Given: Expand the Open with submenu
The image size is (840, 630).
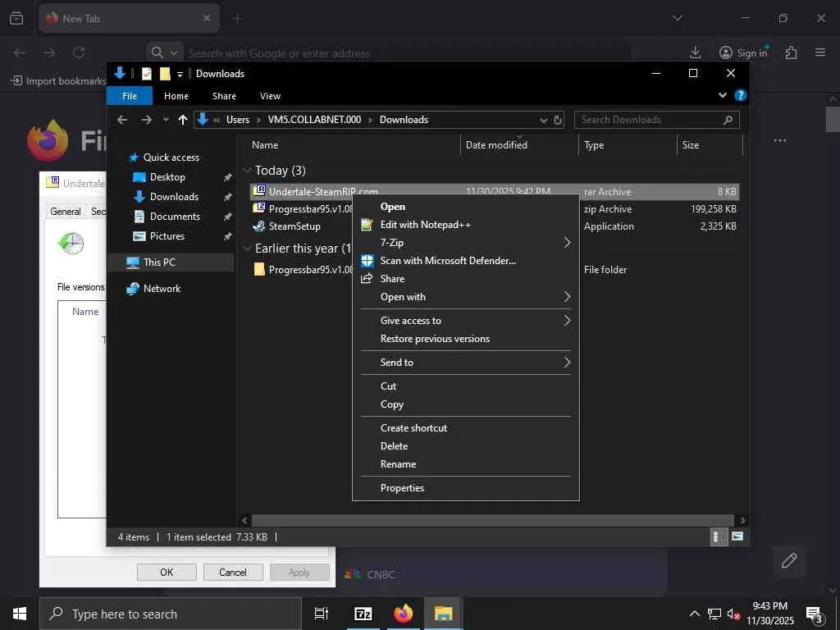Looking at the screenshot, I should 567,297.
